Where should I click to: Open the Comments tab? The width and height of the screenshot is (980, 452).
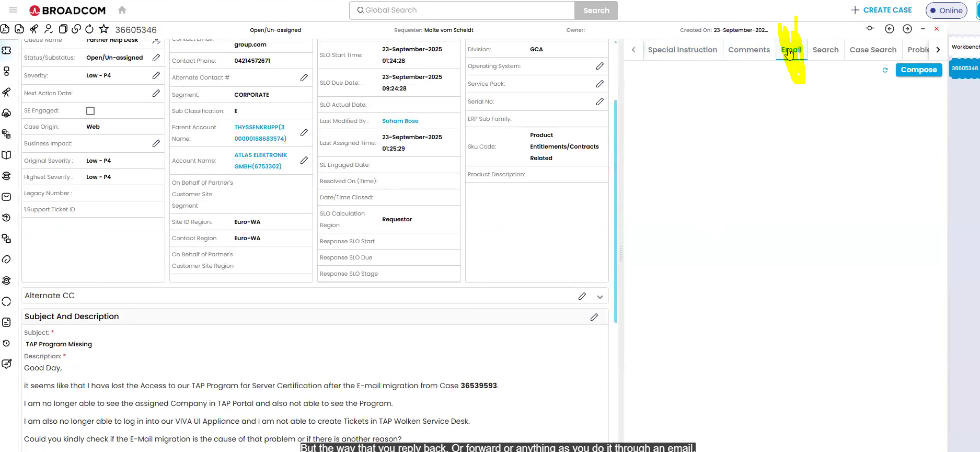click(x=749, y=50)
